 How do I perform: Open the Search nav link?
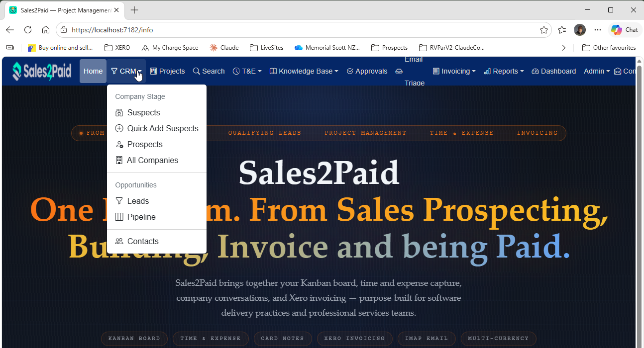[209, 71]
